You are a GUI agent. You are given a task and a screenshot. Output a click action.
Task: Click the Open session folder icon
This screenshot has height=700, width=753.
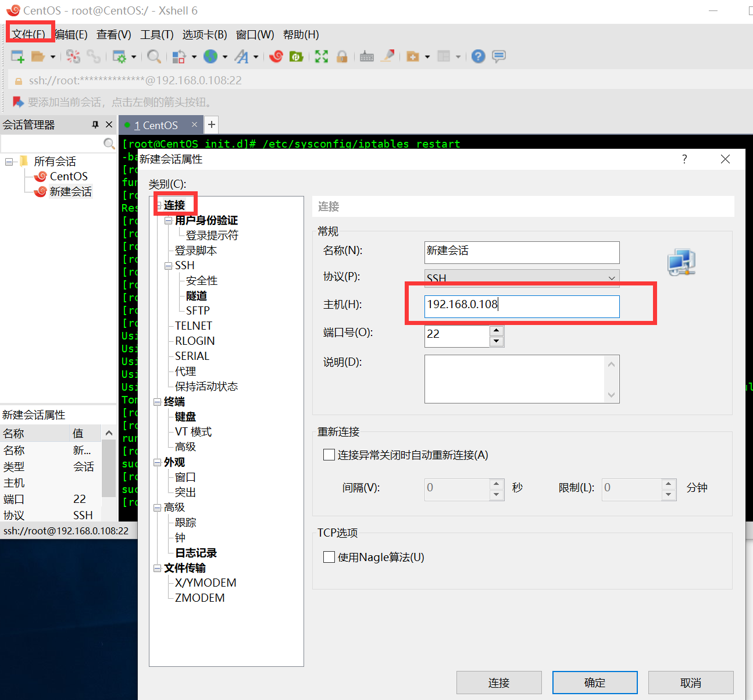[x=38, y=56]
